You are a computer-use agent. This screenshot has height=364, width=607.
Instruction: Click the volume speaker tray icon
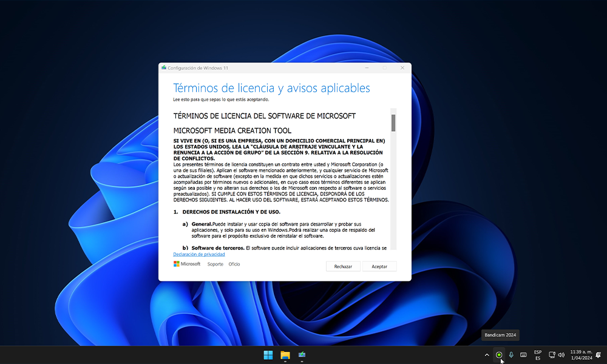[x=561, y=355]
